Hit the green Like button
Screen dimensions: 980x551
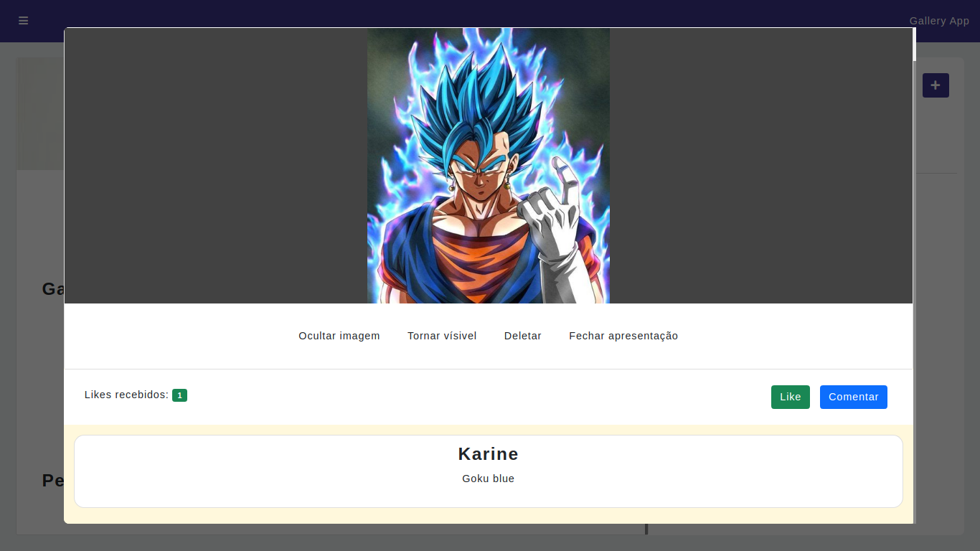pyautogui.click(x=791, y=397)
